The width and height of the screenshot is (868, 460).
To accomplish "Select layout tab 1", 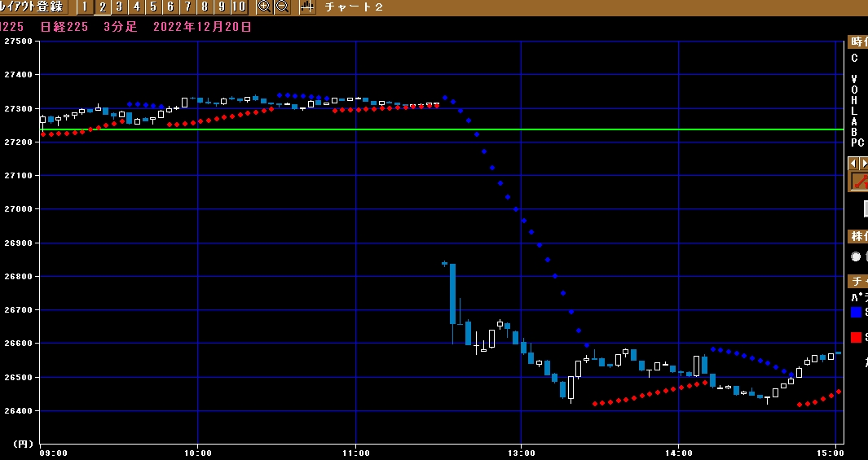I will pyautogui.click(x=85, y=7).
